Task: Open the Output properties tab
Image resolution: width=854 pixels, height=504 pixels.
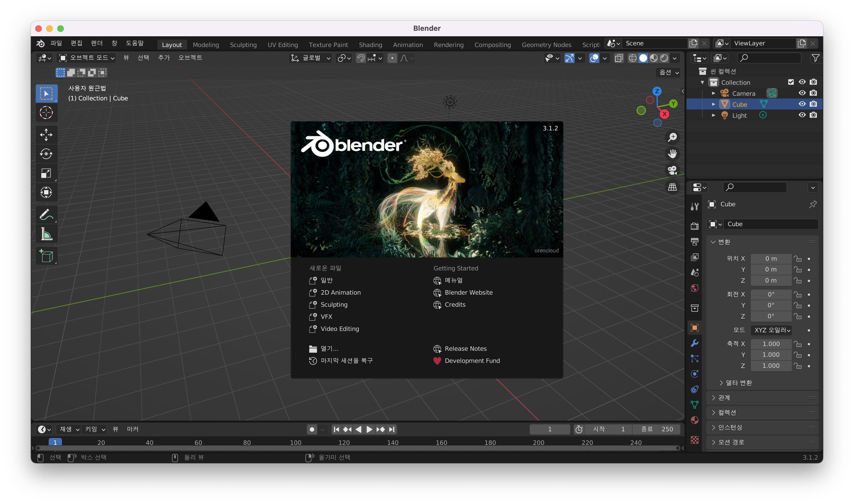Action: pos(695,242)
